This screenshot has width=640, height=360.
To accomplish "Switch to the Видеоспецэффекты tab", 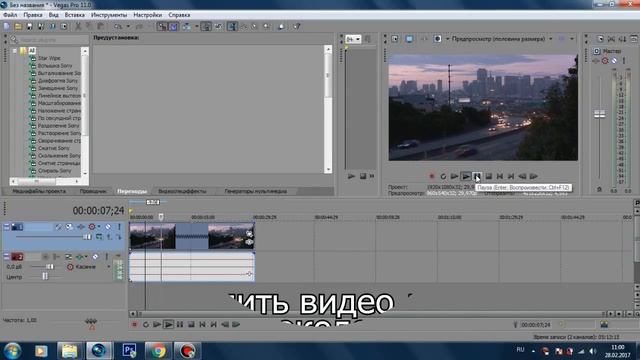I will tap(182, 191).
